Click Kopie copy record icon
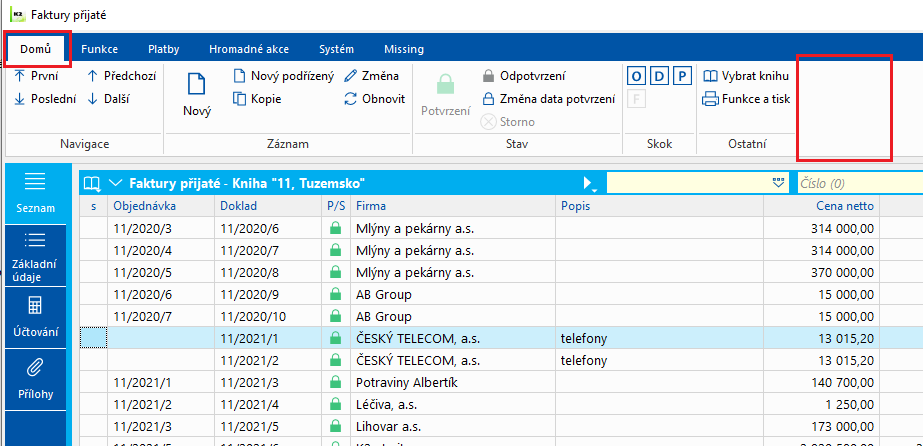Viewport: 923px width, 446px height. 240,99
